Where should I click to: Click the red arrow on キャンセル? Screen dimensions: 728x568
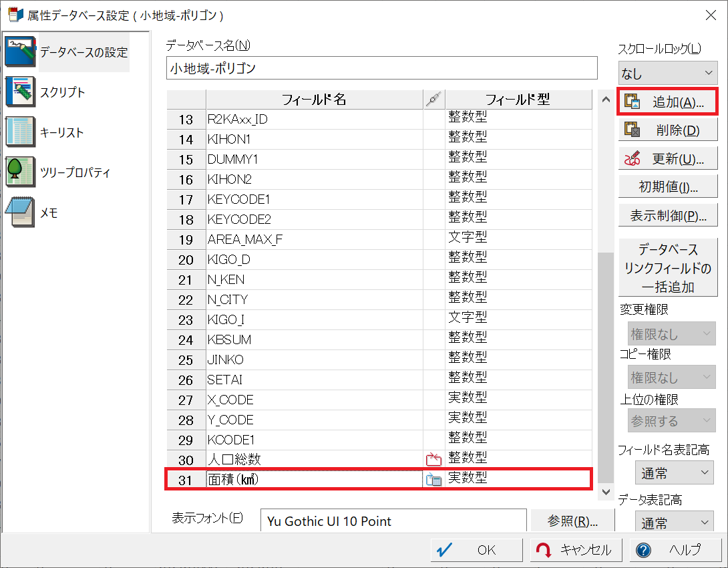pos(544,550)
